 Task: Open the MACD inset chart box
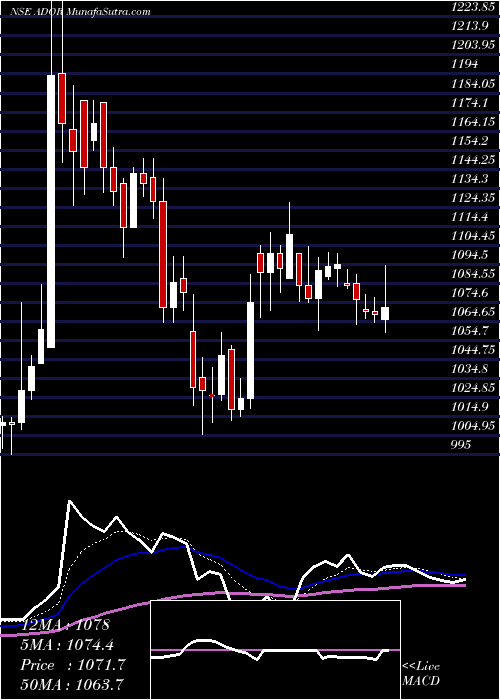click(x=275, y=650)
